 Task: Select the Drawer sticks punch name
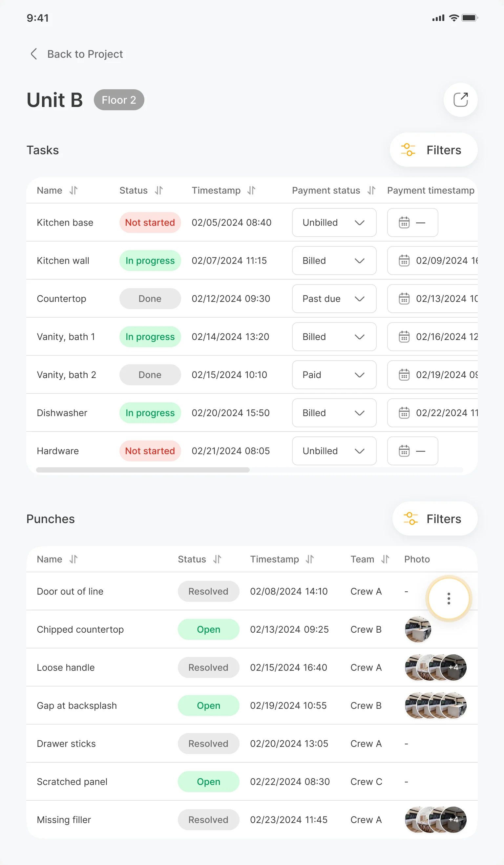click(66, 744)
